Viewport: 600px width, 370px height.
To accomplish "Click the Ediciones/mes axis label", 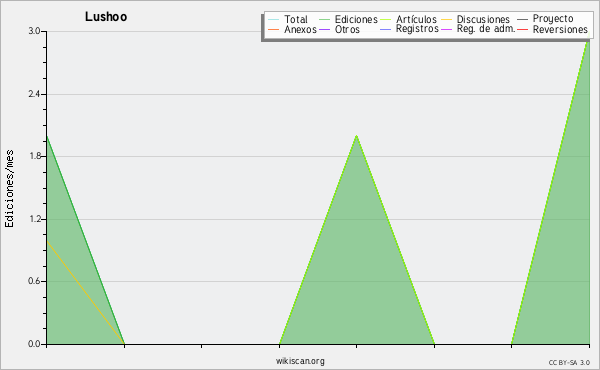I will (9, 188).
